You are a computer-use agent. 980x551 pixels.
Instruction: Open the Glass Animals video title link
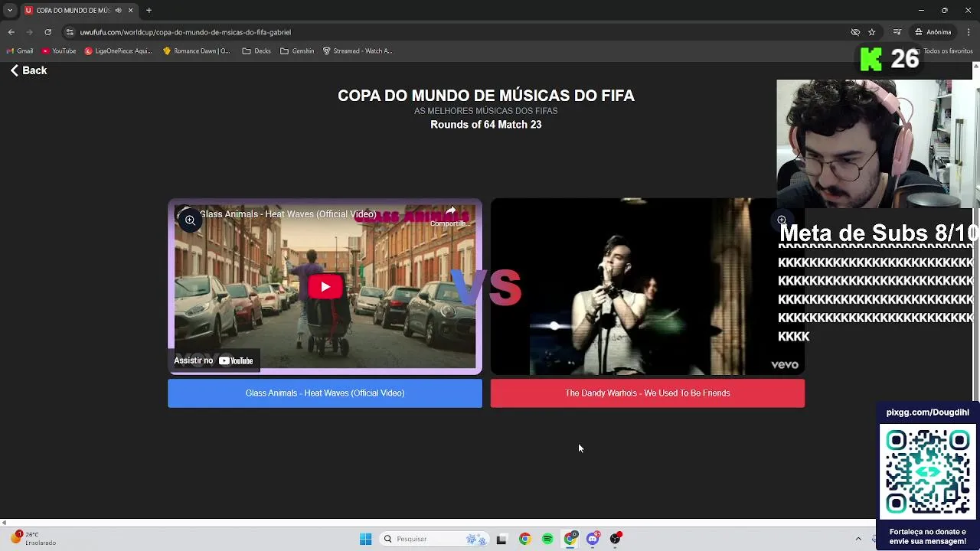(288, 214)
